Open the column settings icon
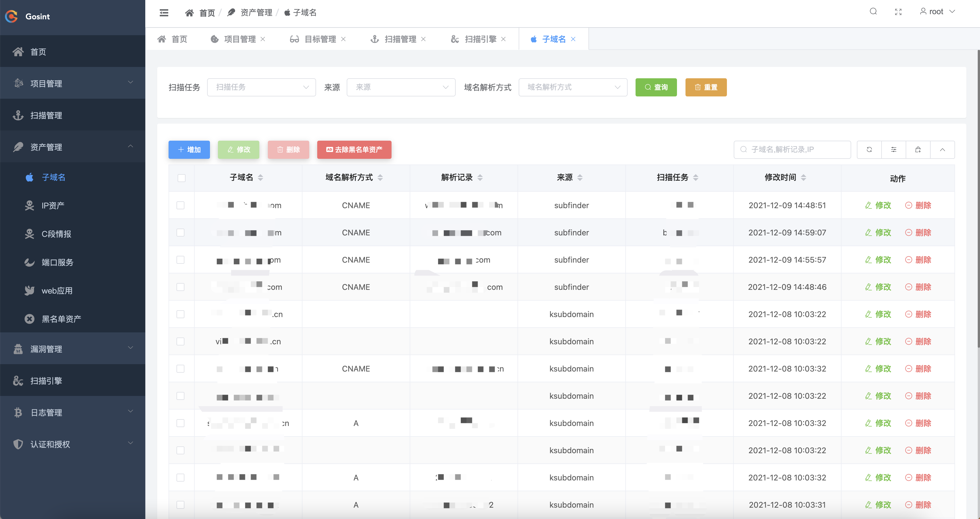Viewport: 980px width, 519px height. [x=894, y=149]
